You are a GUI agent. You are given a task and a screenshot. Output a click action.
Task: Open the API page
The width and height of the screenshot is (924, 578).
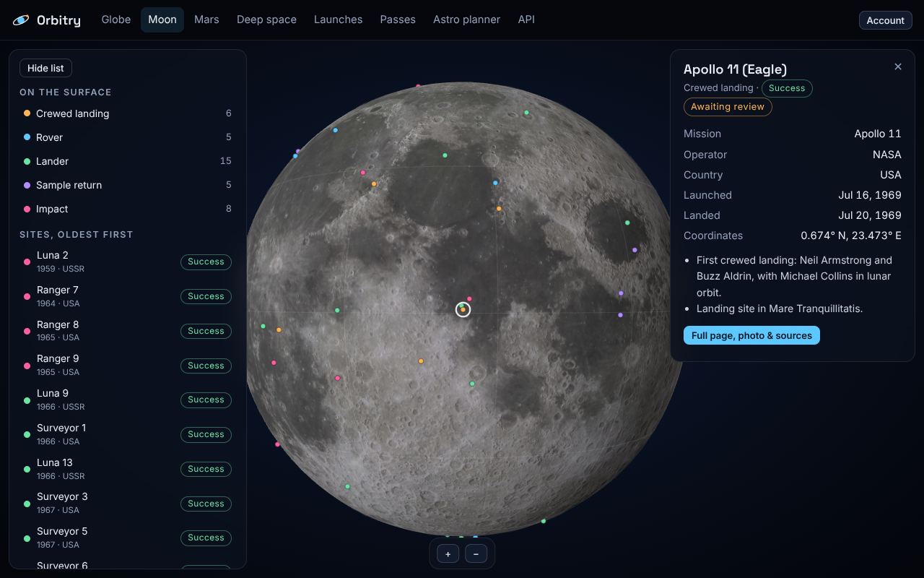(526, 20)
